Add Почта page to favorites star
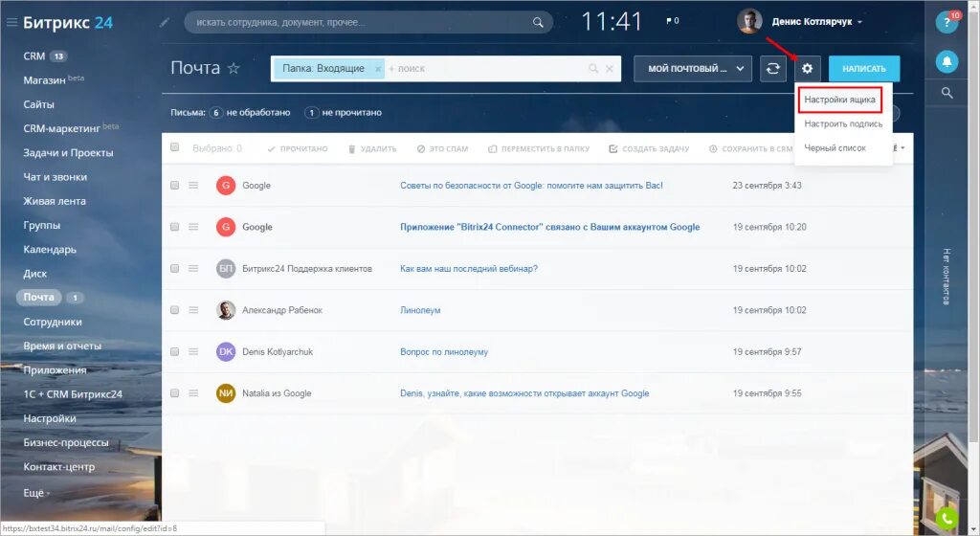 pyautogui.click(x=234, y=68)
